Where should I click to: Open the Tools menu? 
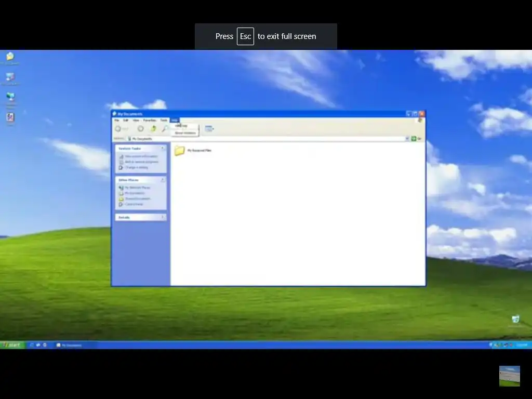pos(164,120)
